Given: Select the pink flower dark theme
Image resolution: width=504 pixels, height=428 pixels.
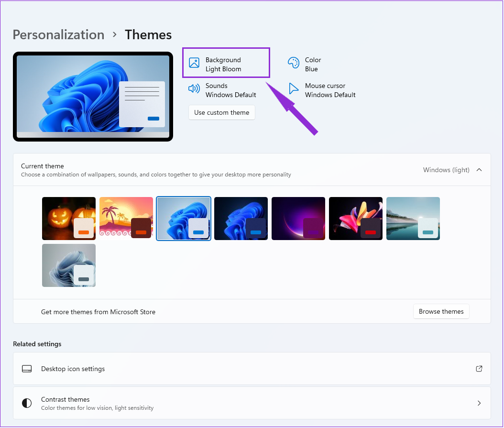Looking at the screenshot, I should (355, 218).
